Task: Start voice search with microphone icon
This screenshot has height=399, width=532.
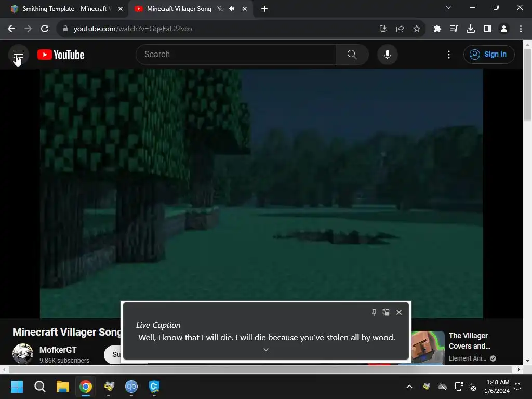Action: pos(388,54)
